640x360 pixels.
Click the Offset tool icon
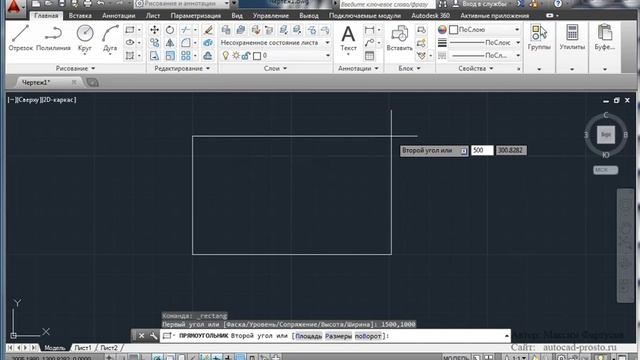pos(208,56)
